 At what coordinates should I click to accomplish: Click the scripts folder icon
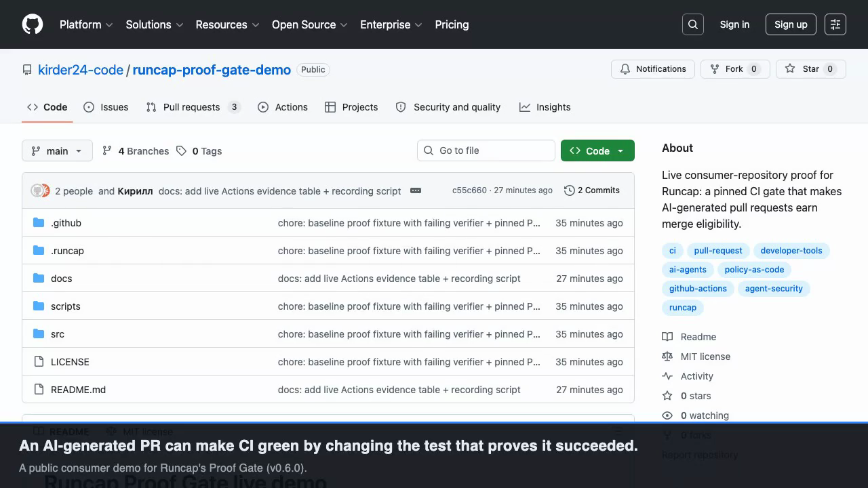tap(39, 306)
